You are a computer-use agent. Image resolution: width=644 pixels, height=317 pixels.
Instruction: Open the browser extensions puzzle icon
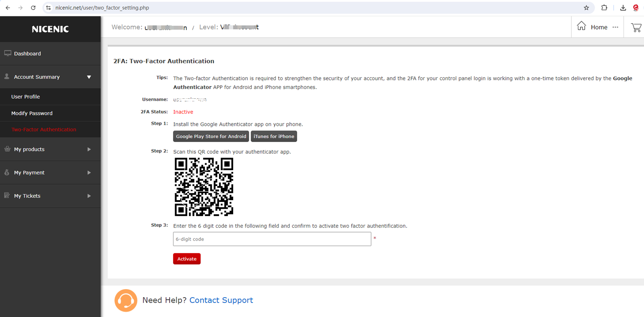[604, 8]
